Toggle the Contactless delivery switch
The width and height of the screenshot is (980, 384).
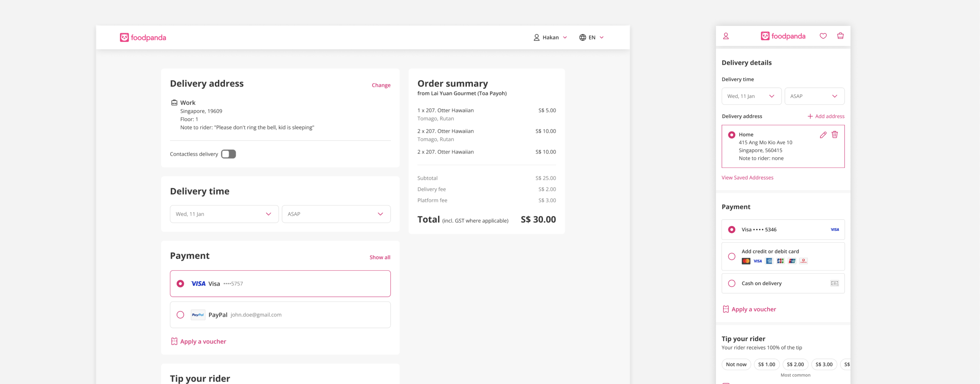pyautogui.click(x=229, y=154)
